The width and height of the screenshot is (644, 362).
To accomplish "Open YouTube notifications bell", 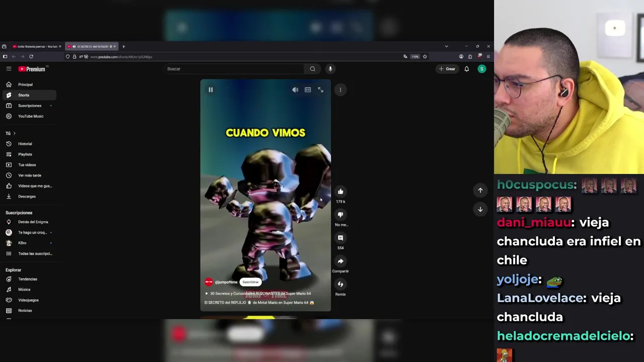I will click(x=466, y=69).
